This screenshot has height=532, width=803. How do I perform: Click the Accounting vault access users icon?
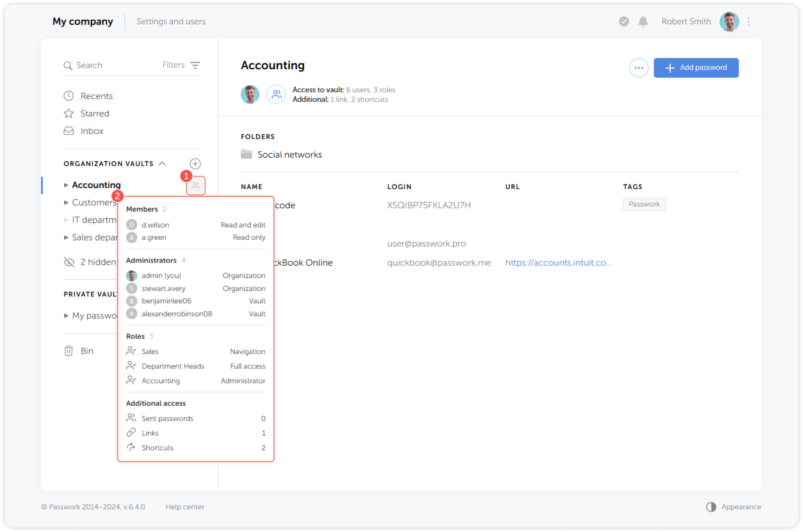(196, 186)
